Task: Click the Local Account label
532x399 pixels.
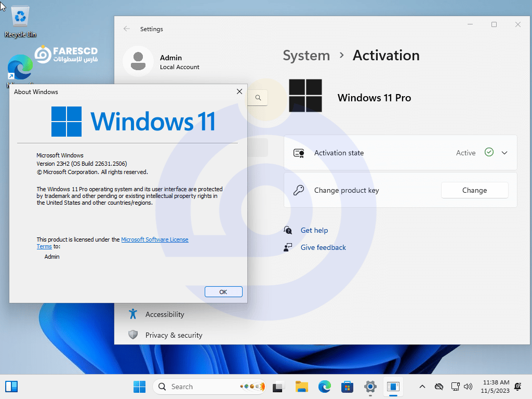Action: (x=179, y=67)
